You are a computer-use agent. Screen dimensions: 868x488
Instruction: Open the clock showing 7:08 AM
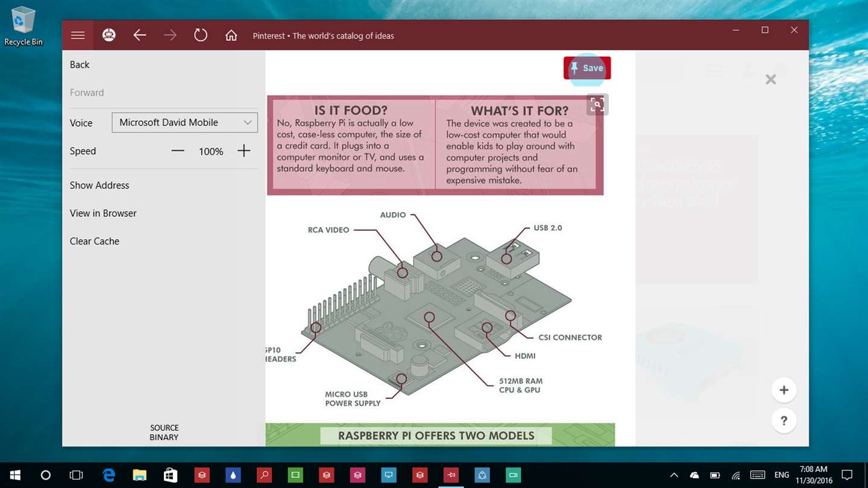point(813,475)
